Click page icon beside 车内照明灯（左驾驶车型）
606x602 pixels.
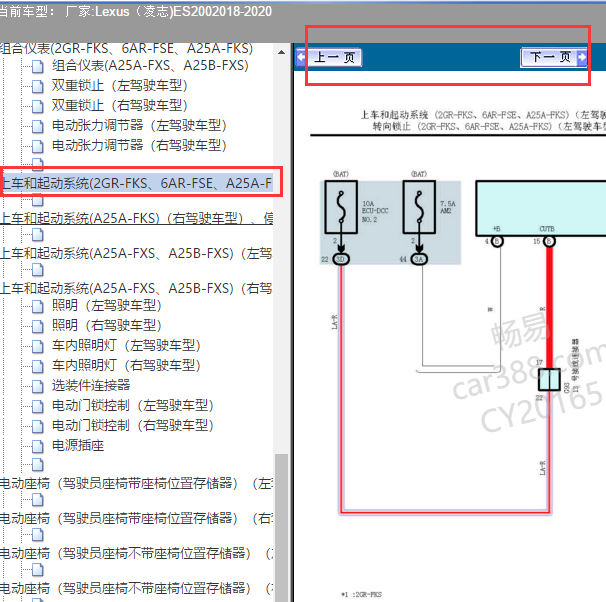[x=37, y=346]
